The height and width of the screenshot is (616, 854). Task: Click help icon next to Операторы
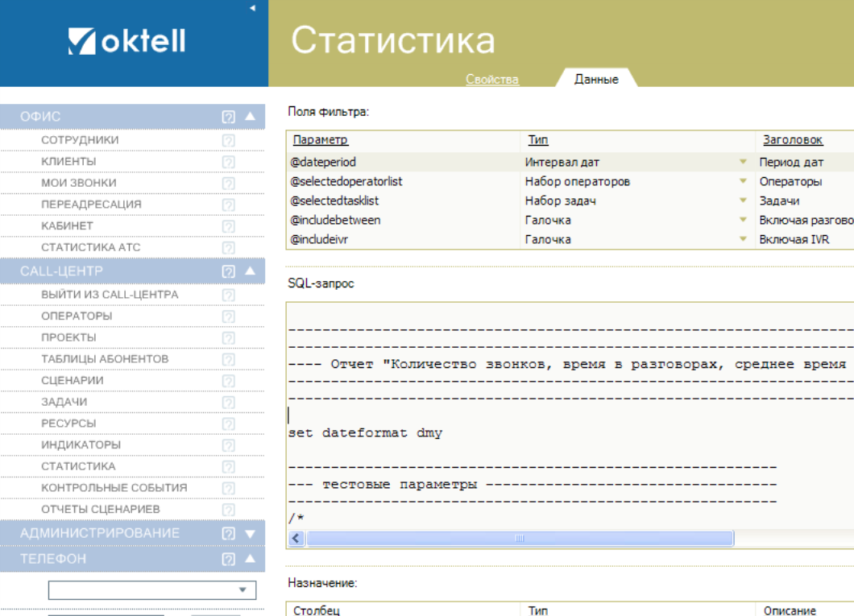click(228, 316)
